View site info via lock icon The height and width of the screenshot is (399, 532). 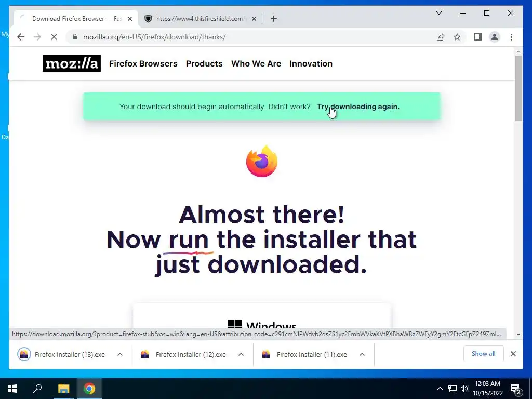click(x=75, y=37)
